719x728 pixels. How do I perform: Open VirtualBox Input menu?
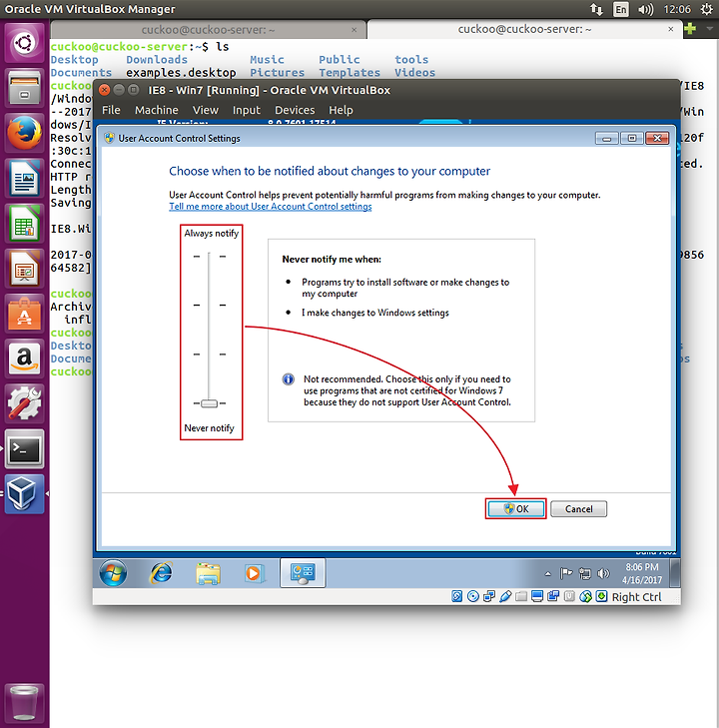click(246, 110)
